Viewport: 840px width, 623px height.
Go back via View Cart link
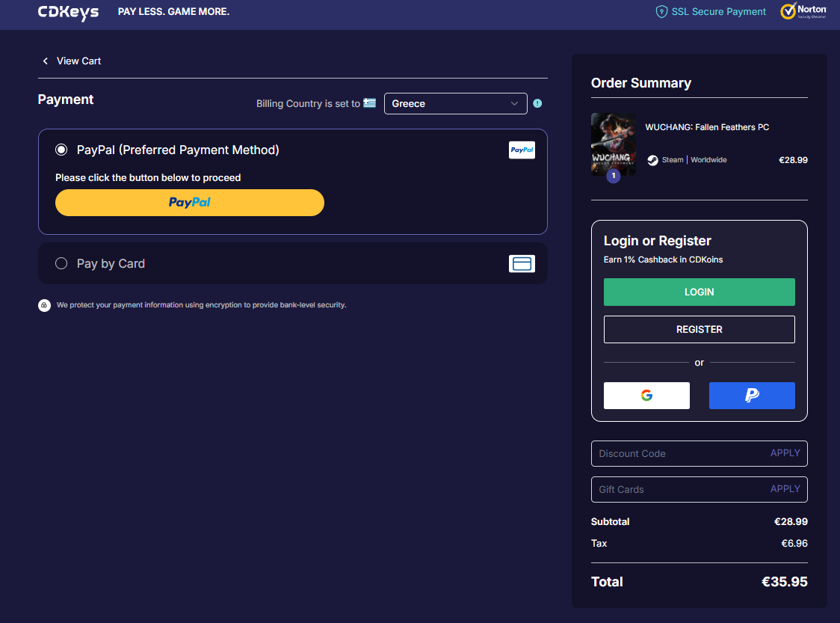[78, 61]
